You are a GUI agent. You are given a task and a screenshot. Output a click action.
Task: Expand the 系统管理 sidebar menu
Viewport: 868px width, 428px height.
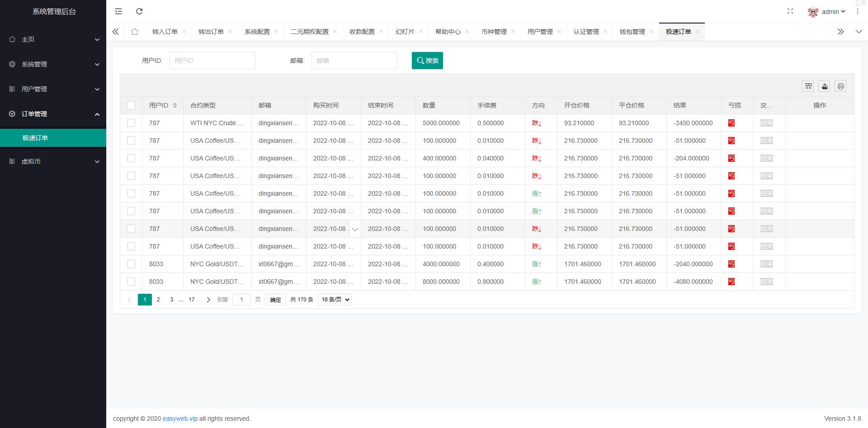[x=53, y=64]
